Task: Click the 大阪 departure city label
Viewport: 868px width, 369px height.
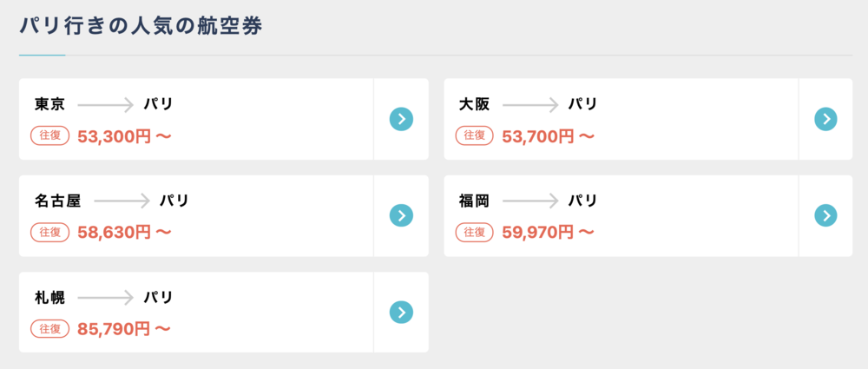Action: (475, 104)
